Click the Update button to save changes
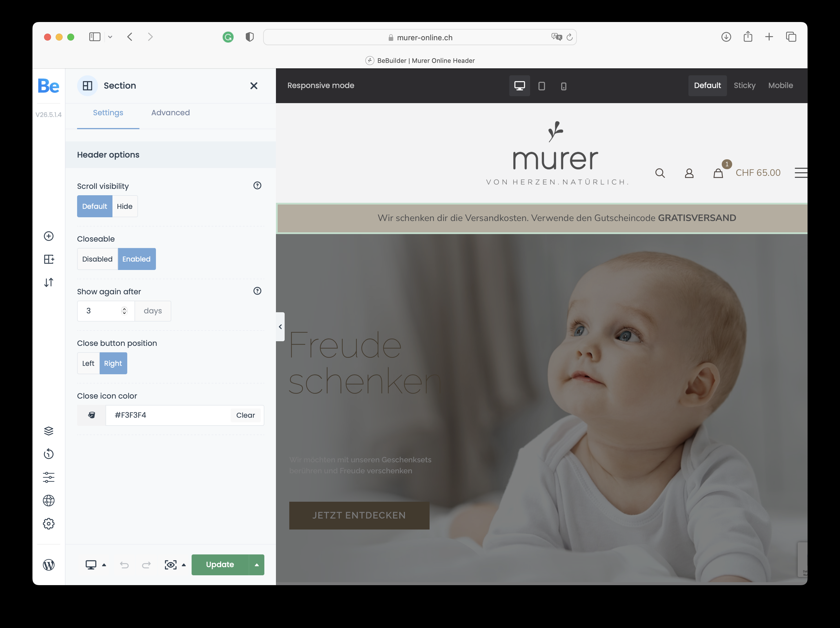Viewport: 840px width, 628px height. pos(220,564)
